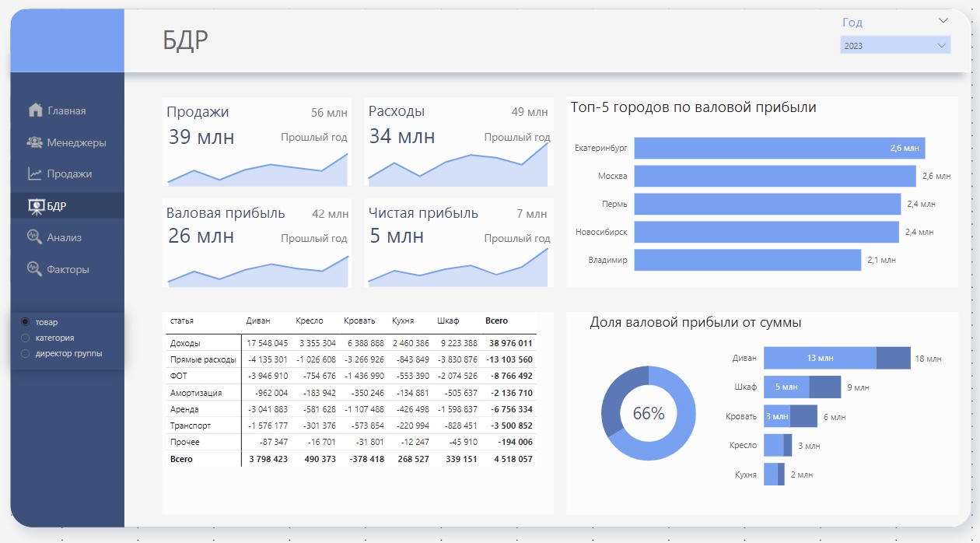Click the Чистая прибыль 5 млн card

pos(459,243)
